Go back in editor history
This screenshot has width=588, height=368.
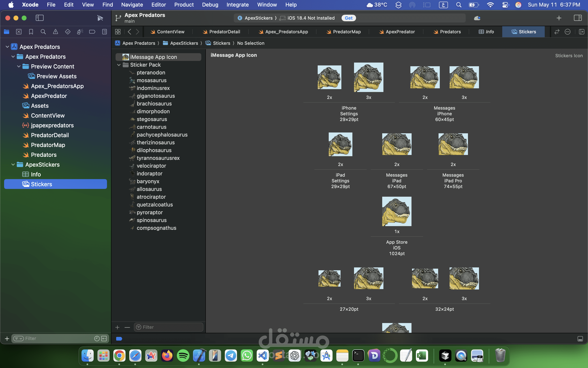click(129, 32)
